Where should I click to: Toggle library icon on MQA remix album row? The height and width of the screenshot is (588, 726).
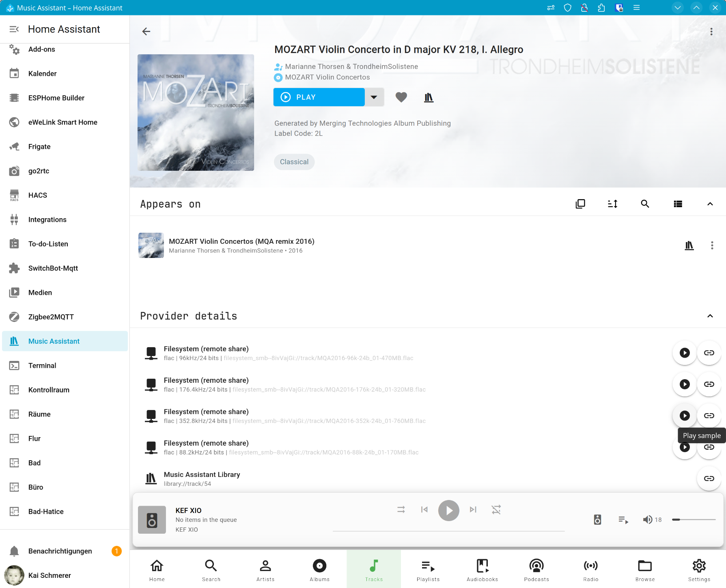[x=689, y=245]
